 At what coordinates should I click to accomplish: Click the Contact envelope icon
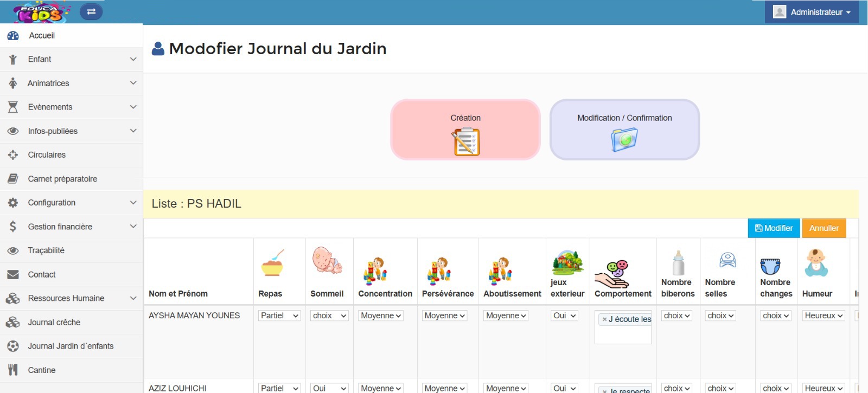coord(13,275)
